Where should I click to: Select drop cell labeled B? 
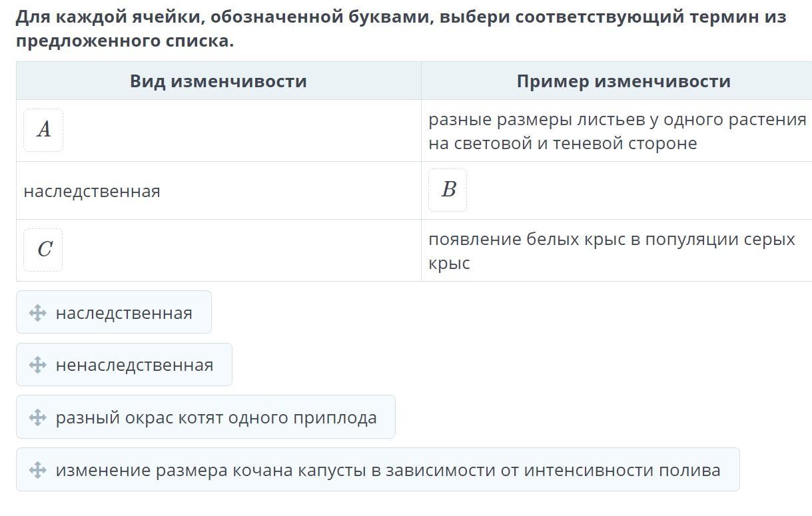pyautogui.click(x=448, y=190)
